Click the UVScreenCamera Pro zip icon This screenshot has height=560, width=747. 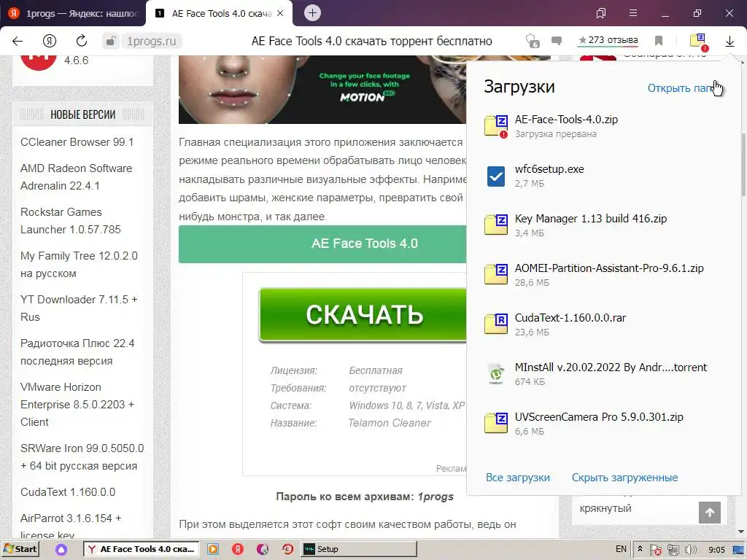(496, 424)
